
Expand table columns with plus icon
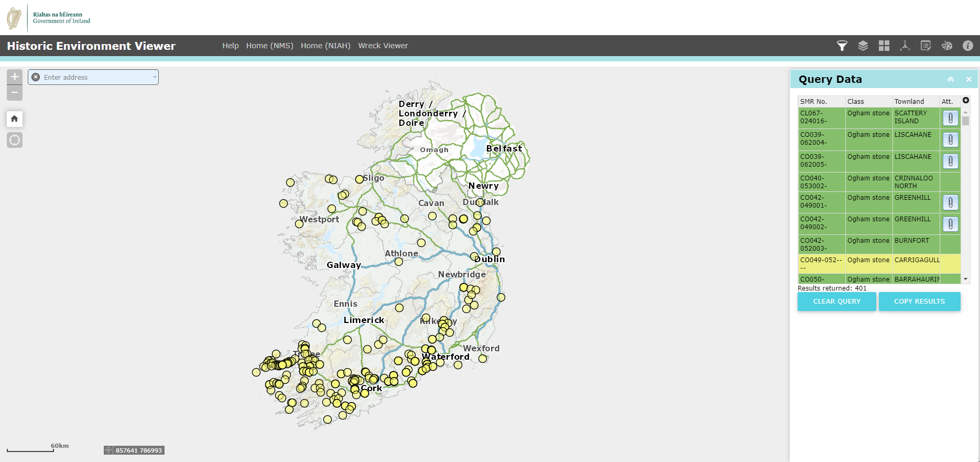(965, 100)
